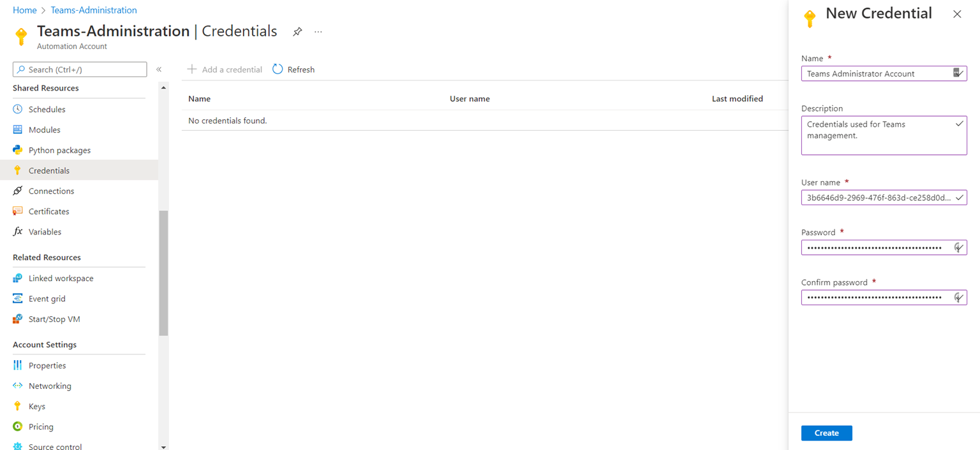Select the Variables fx icon
The width and height of the screenshot is (980, 450).
coord(18,232)
